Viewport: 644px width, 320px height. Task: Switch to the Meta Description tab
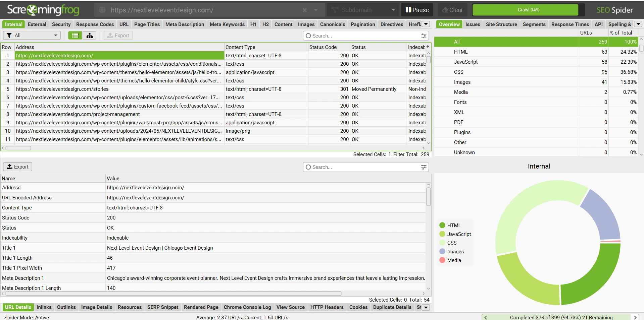coord(185,24)
